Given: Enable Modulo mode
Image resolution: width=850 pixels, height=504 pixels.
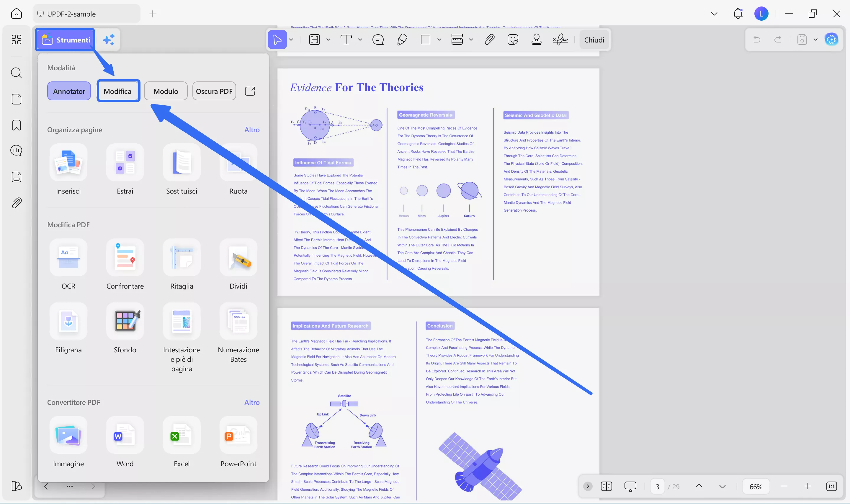Looking at the screenshot, I should 165,91.
